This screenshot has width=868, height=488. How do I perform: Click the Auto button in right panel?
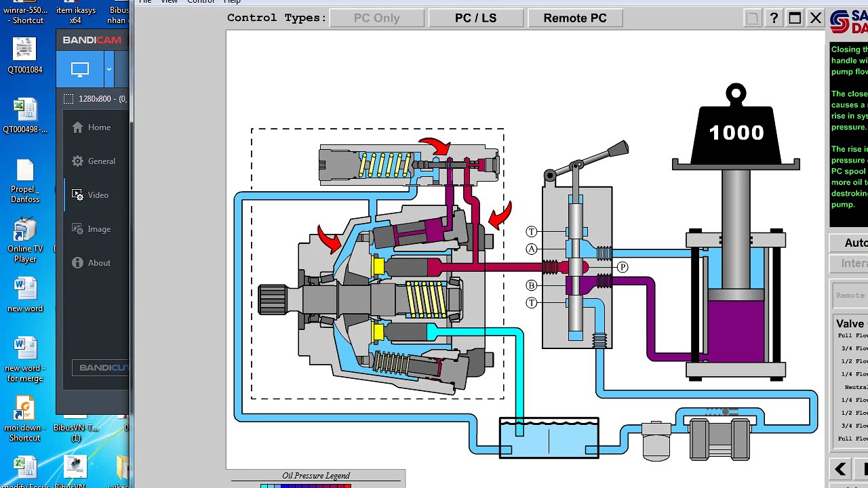[850, 243]
